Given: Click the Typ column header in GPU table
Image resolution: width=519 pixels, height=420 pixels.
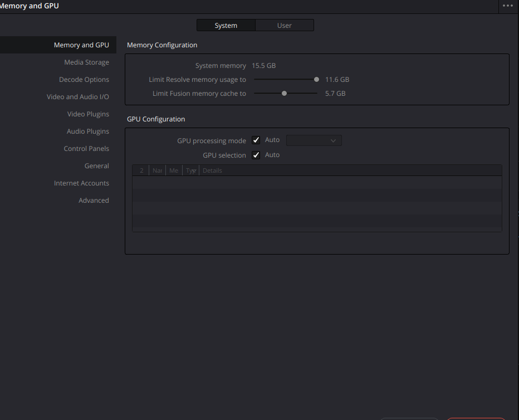Looking at the screenshot, I should point(190,170).
